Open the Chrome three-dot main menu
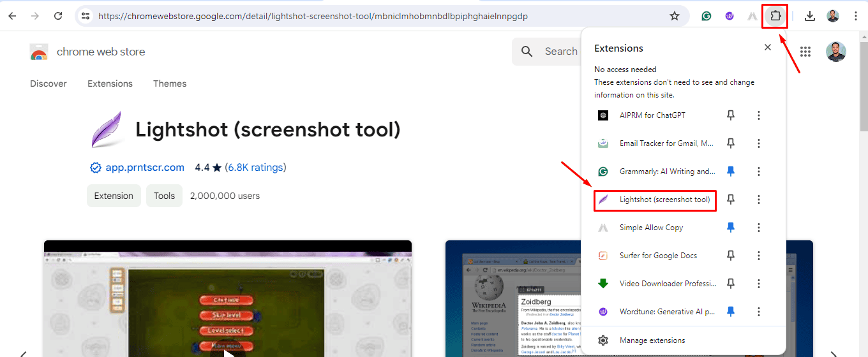868x357 pixels. (856, 16)
